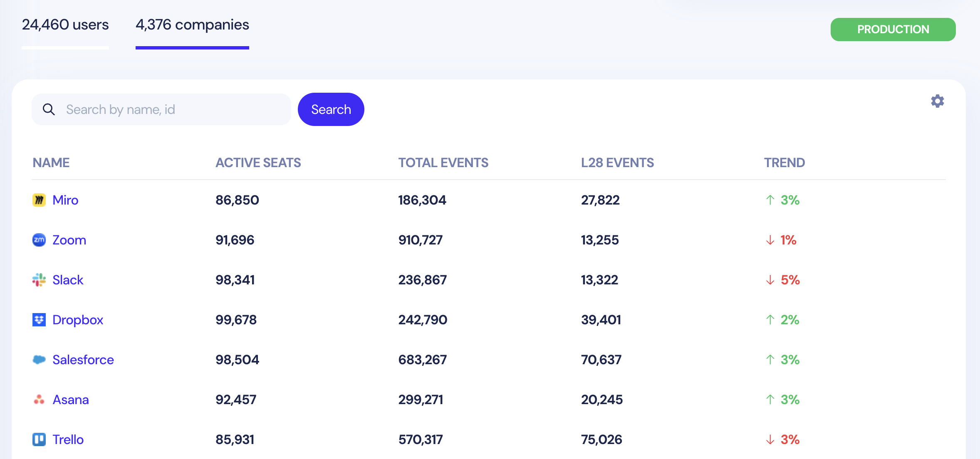The image size is (980, 459).
Task: Select the Asana logo icon
Action: coord(39,400)
